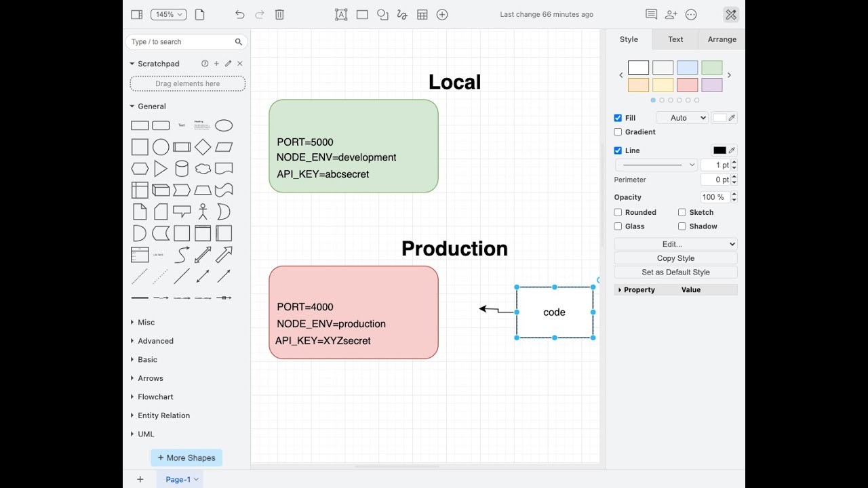Enable the Rounded checkbox

point(618,212)
